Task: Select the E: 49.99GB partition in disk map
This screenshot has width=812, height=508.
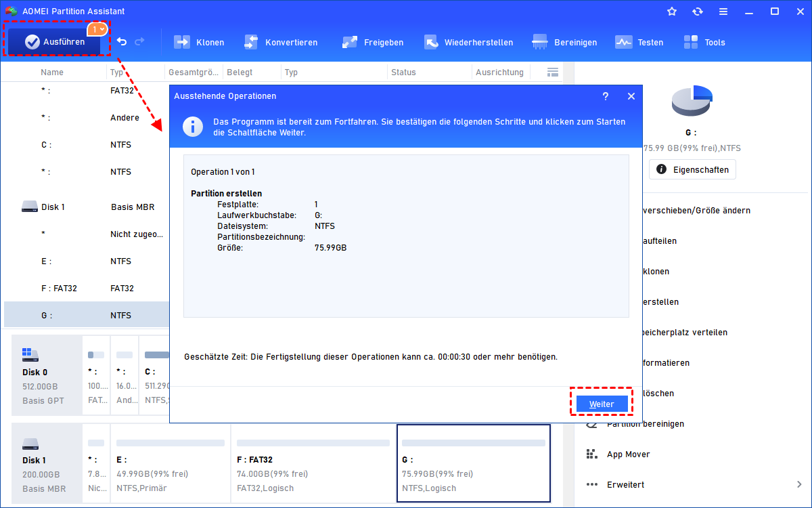Action: click(x=171, y=464)
